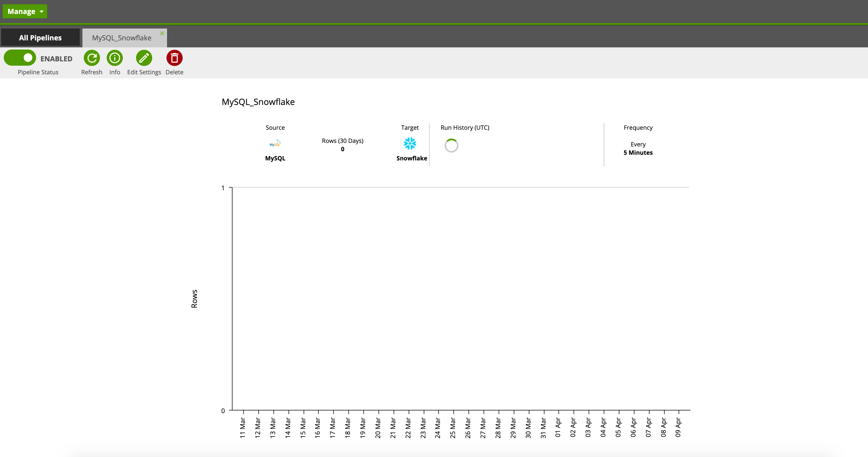868x457 pixels.
Task: Click the red Delete trash icon
Action: (x=174, y=58)
